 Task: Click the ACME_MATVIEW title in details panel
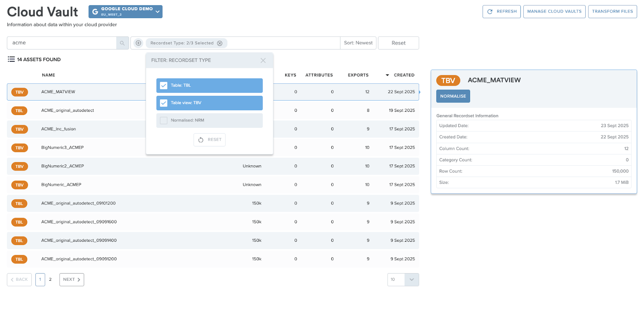pos(494,80)
